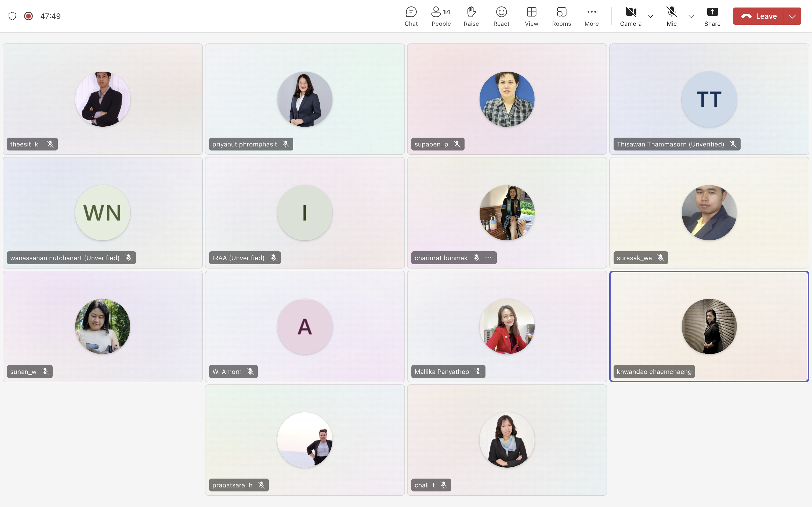This screenshot has height=507, width=812.
Task: Click the Leave meeting button
Action: point(759,16)
